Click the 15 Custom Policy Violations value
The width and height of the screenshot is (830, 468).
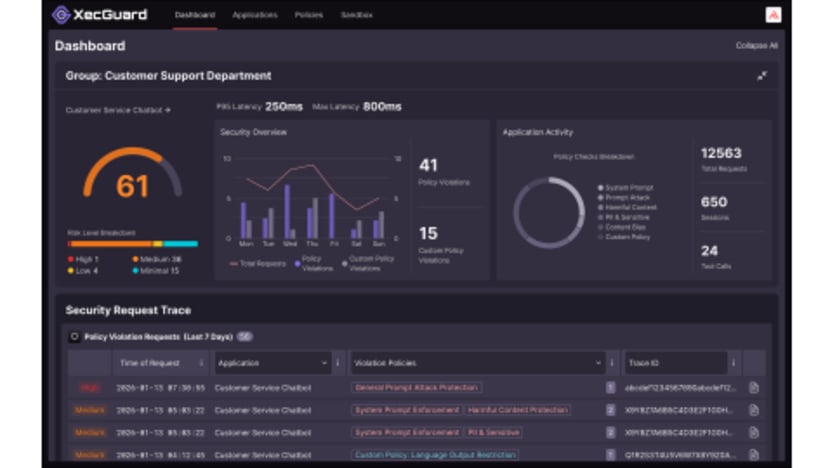(x=428, y=233)
